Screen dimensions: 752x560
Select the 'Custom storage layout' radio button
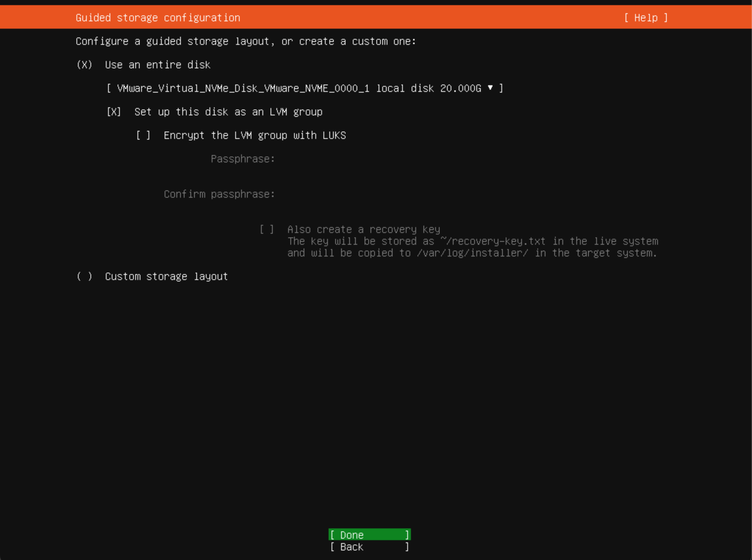(85, 276)
